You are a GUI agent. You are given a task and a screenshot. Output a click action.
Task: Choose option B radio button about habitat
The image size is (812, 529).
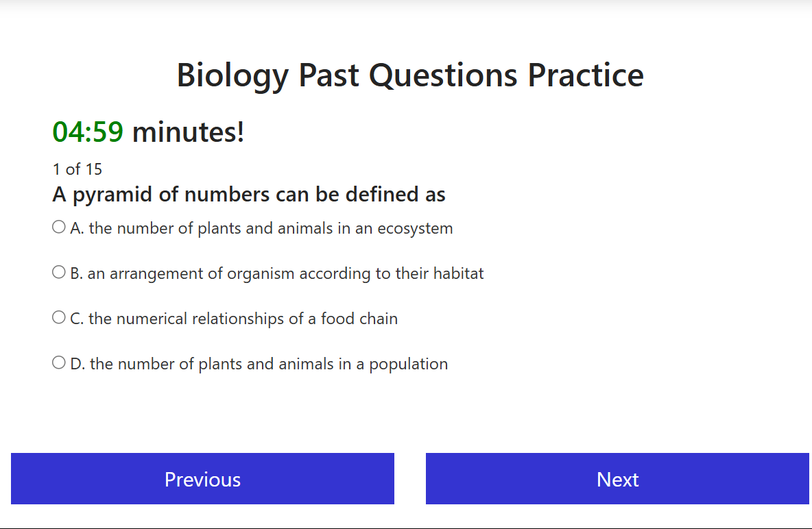click(59, 272)
